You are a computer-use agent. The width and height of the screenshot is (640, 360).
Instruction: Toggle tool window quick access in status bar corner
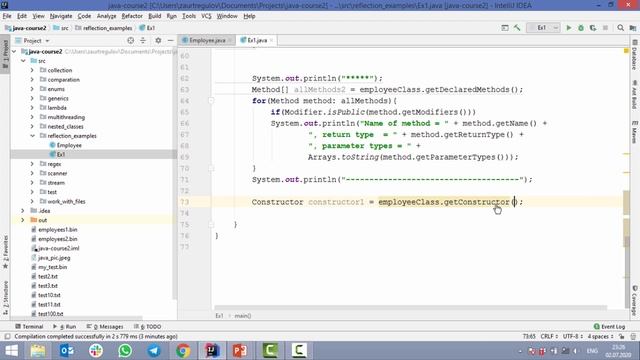(x=7, y=337)
